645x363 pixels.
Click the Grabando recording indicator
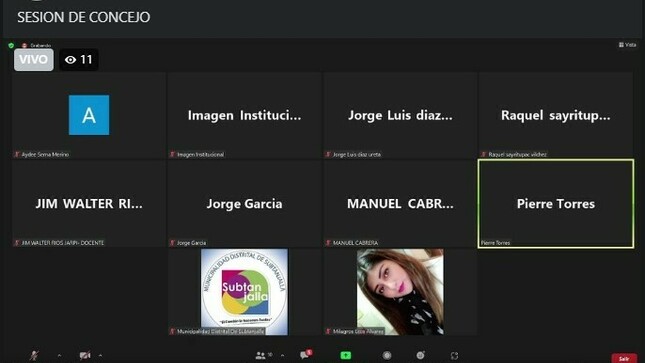click(x=37, y=45)
